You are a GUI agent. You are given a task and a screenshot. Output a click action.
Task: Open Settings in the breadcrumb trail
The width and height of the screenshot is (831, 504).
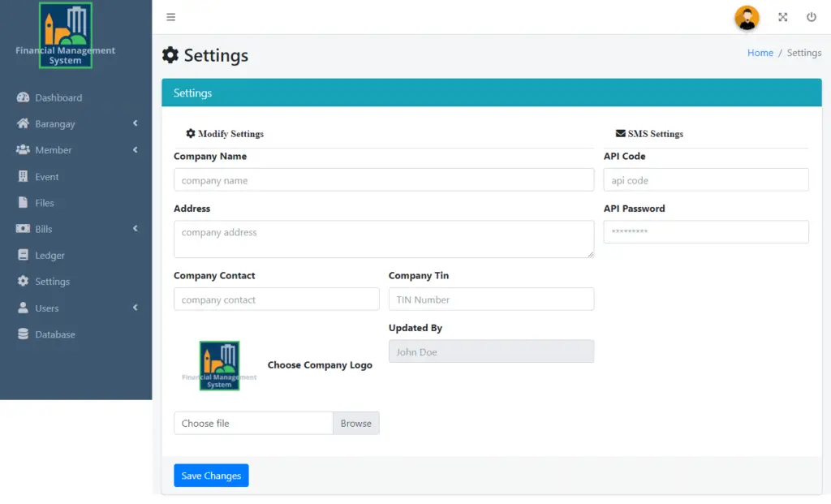point(804,52)
